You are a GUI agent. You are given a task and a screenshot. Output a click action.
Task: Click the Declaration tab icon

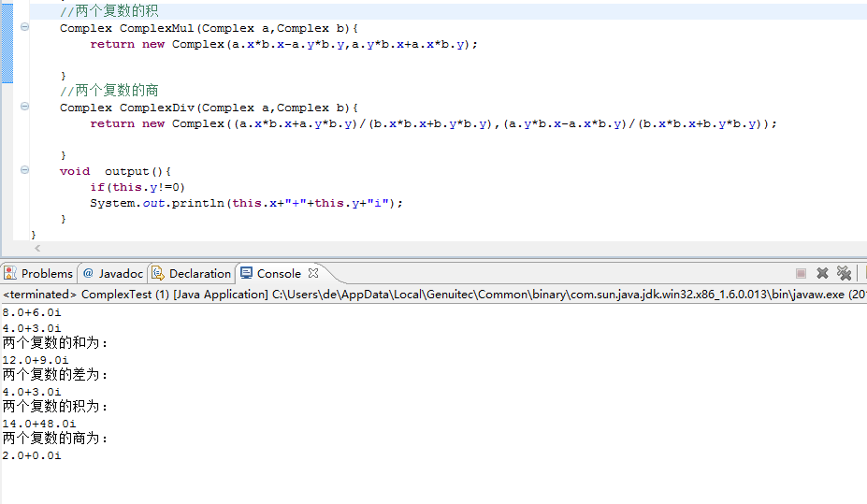point(157,273)
